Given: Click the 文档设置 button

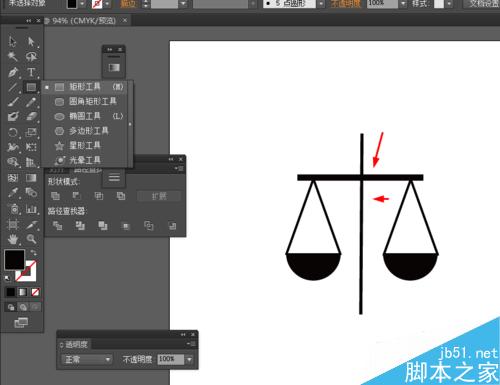Looking at the screenshot, I should click(x=482, y=4).
